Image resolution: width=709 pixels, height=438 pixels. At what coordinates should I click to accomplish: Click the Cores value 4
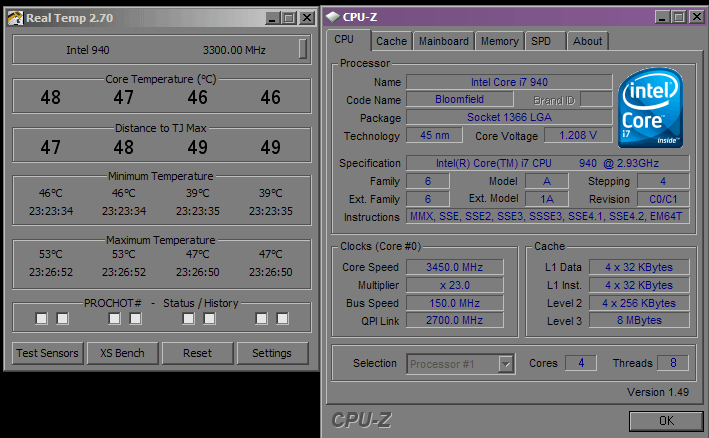581,363
